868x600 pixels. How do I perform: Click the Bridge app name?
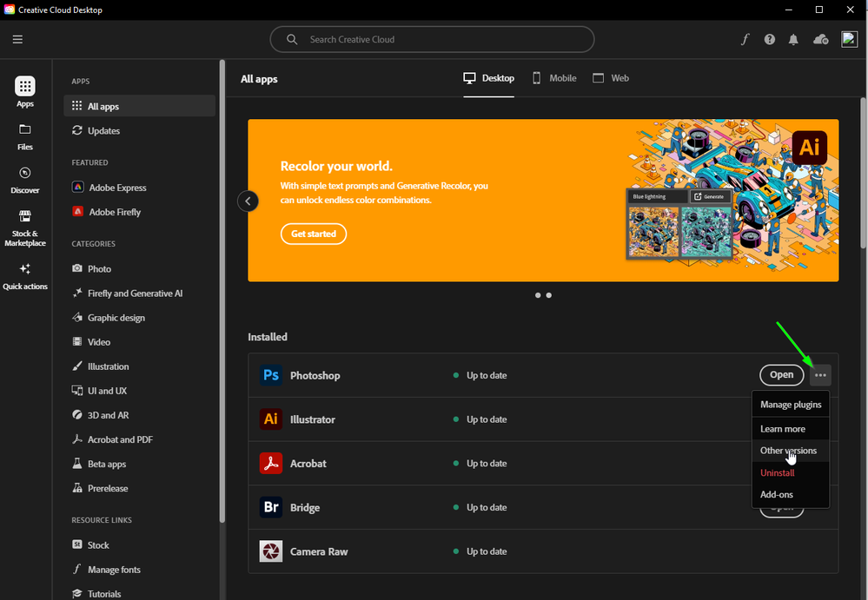pyautogui.click(x=304, y=507)
